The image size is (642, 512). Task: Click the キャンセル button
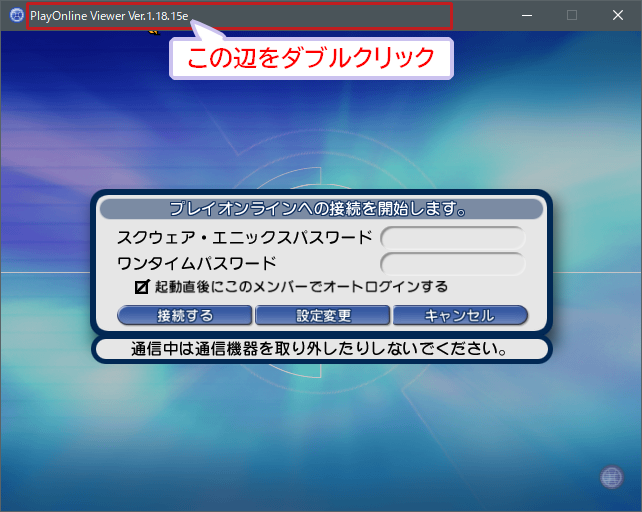point(460,315)
